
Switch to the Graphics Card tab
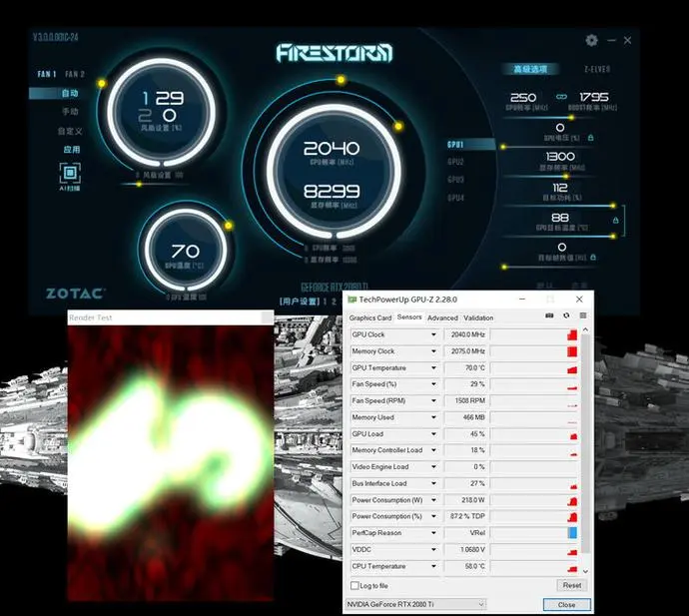click(x=370, y=317)
